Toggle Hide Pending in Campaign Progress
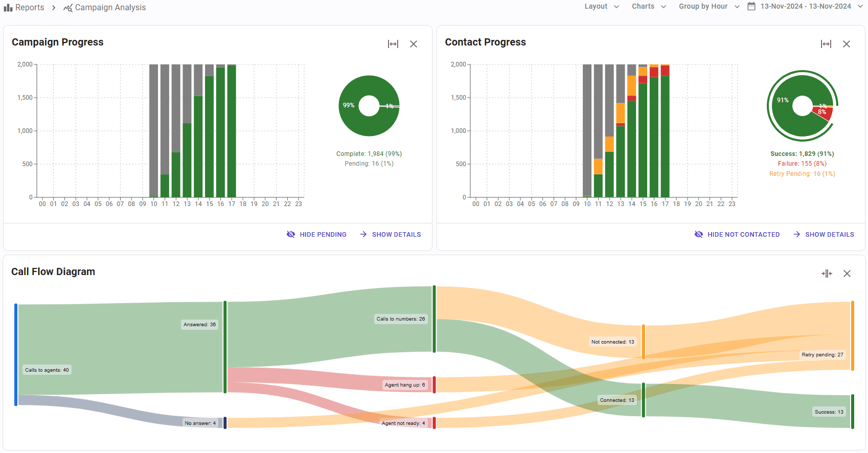The image size is (868, 453). [x=316, y=234]
